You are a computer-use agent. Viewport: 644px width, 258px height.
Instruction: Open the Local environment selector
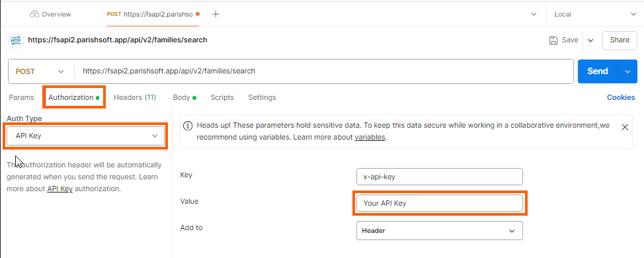(594, 15)
